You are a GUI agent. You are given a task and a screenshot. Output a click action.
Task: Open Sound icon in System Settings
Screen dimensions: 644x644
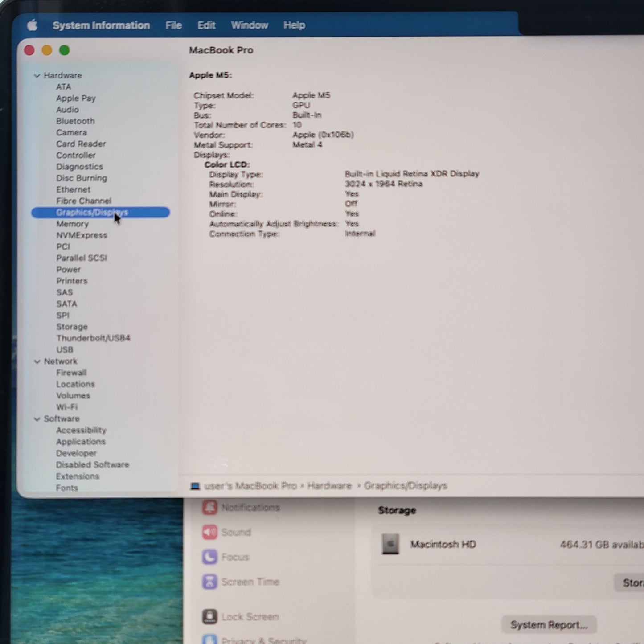(x=210, y=532)
